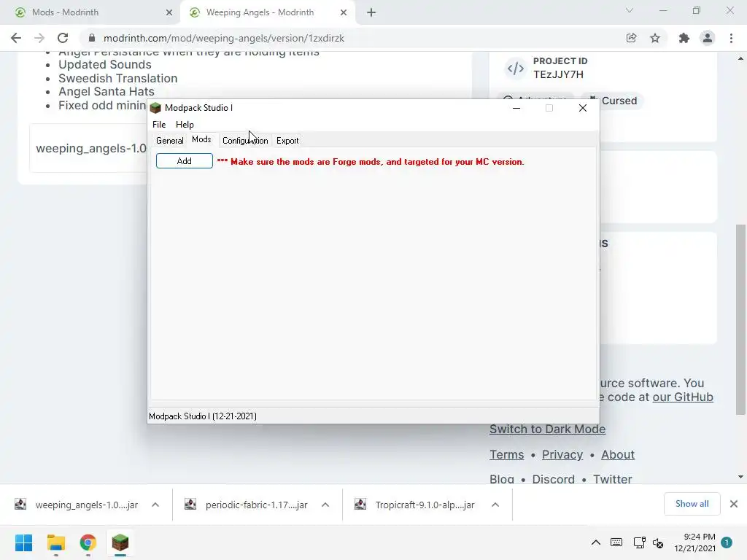Screen dimensions: 747x560
Task: Close the Modpack Studio window
Action: [582, 108]
